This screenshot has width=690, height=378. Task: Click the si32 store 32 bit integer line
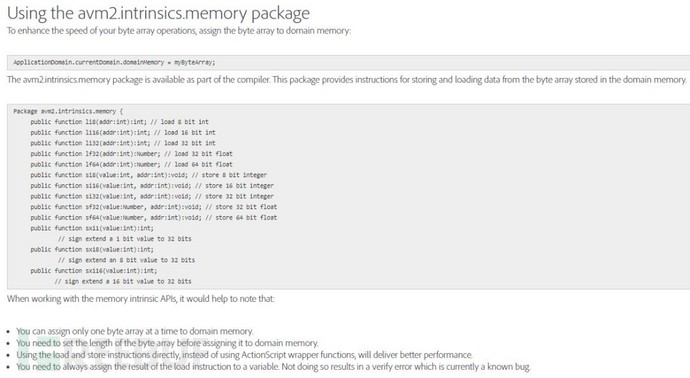(x=152, y=196)
